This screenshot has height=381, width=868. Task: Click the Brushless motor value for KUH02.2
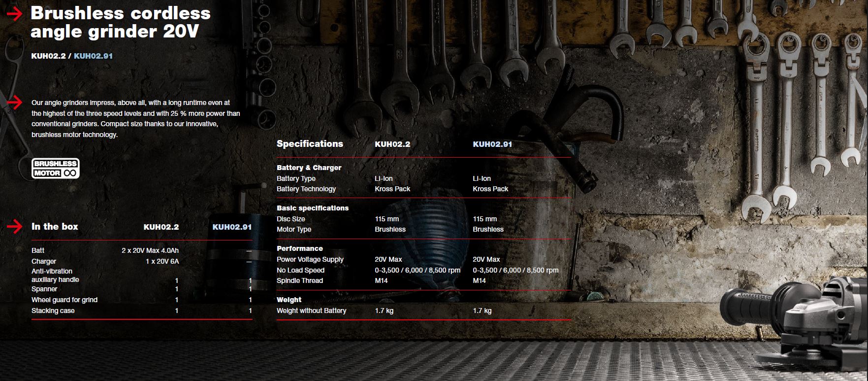point(390,229)
